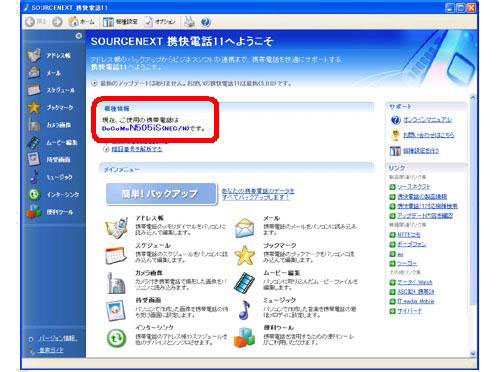500x372 pixels.
Task: Click the toolbar Forward arrow
Action: click(x=57, y=22)
